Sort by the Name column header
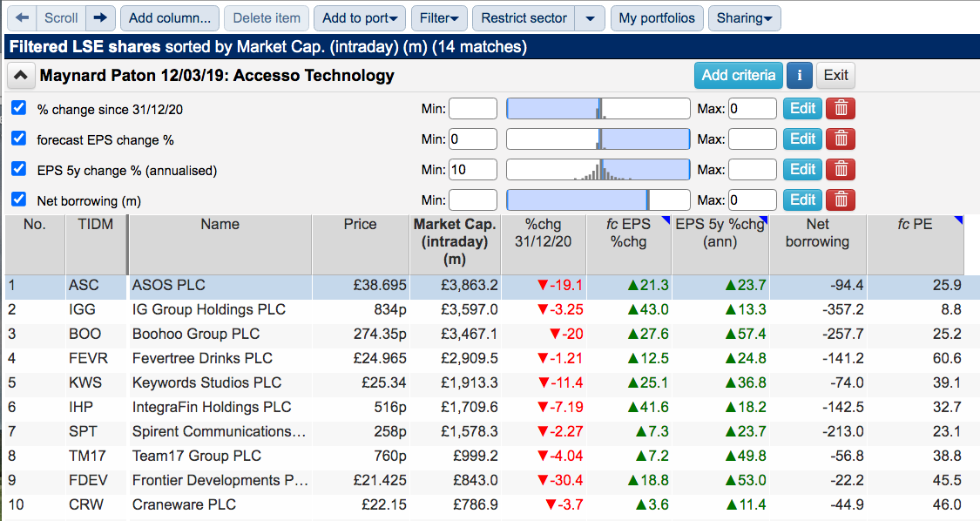Screen dimensions: 980x521 (x=220, y=245)
